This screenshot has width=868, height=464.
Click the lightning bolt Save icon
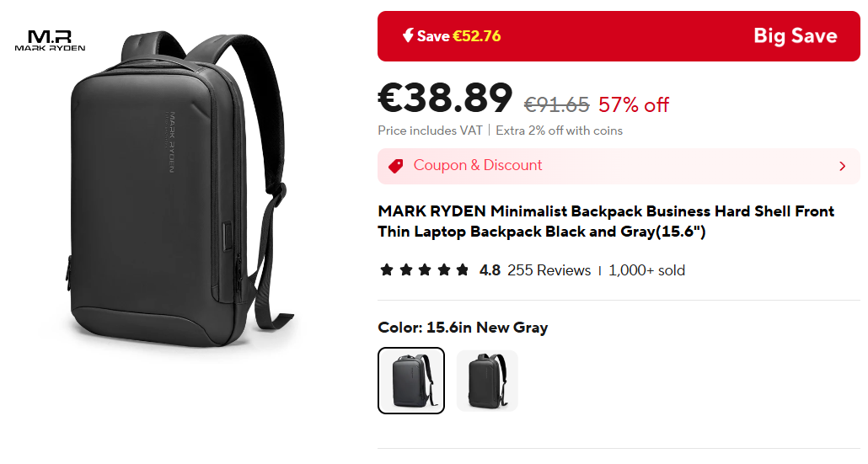408,36
